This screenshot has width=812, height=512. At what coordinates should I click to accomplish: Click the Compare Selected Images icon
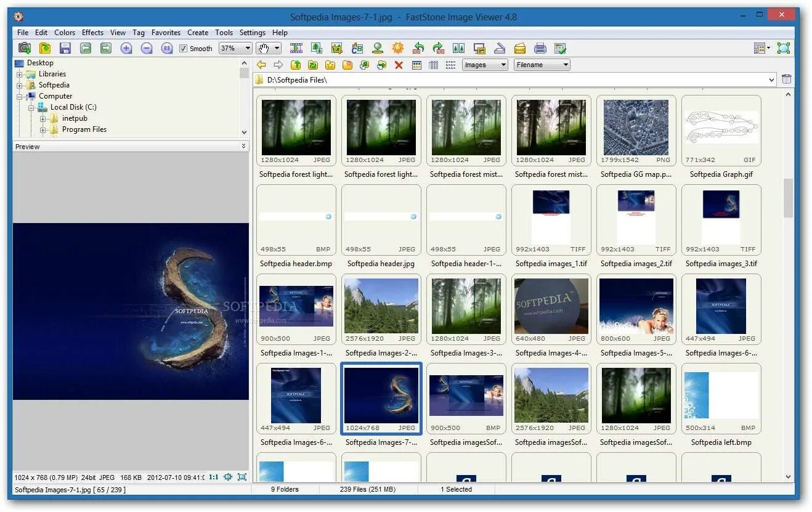tap(459, 48)
